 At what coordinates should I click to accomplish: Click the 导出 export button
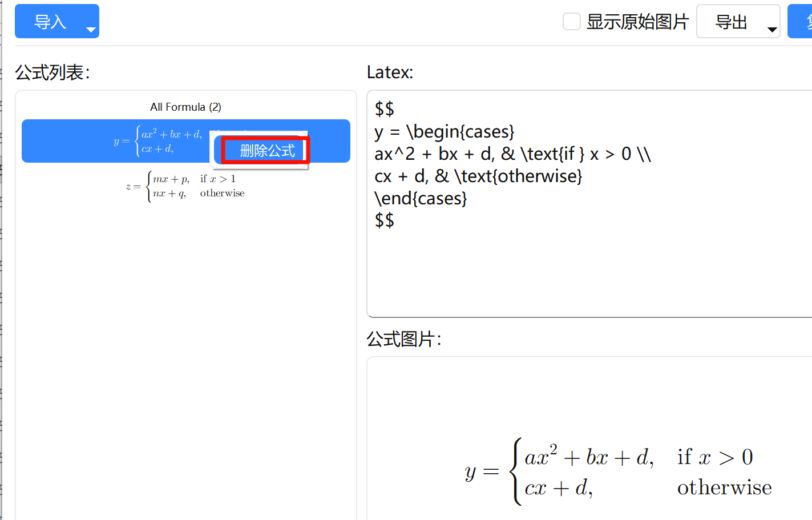(x=730, y=22)
